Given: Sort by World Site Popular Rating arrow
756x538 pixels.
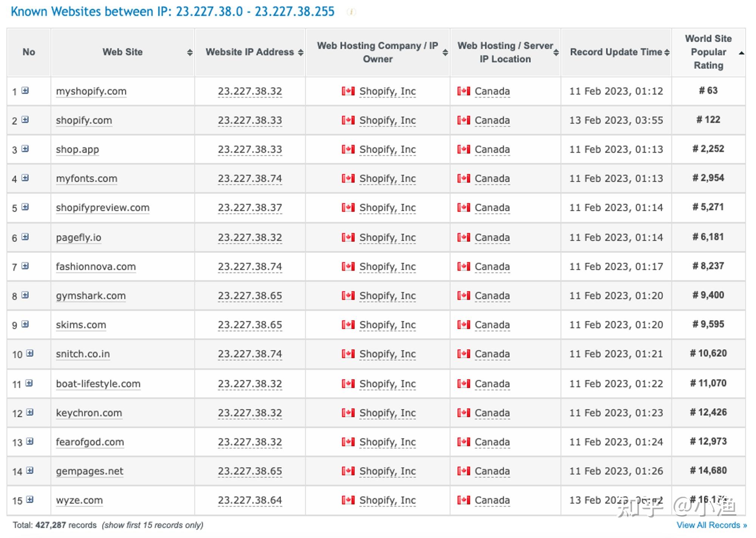Looking at the screenshot, I should pyautogui.click(x=741, y=53).
